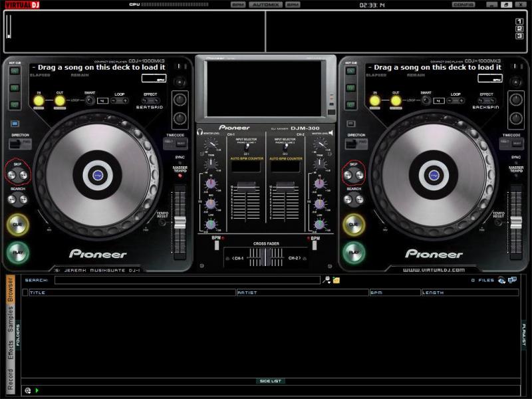The width and height of the screenshot is (532, 399).
Task: Skip forward on the right deck
Action: [360, 175]
